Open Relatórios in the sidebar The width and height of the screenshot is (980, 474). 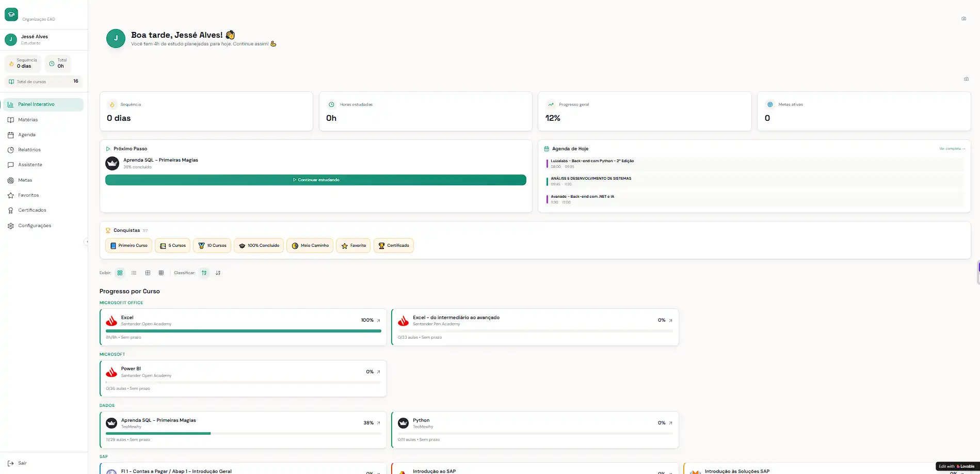[x=29, y=150]
